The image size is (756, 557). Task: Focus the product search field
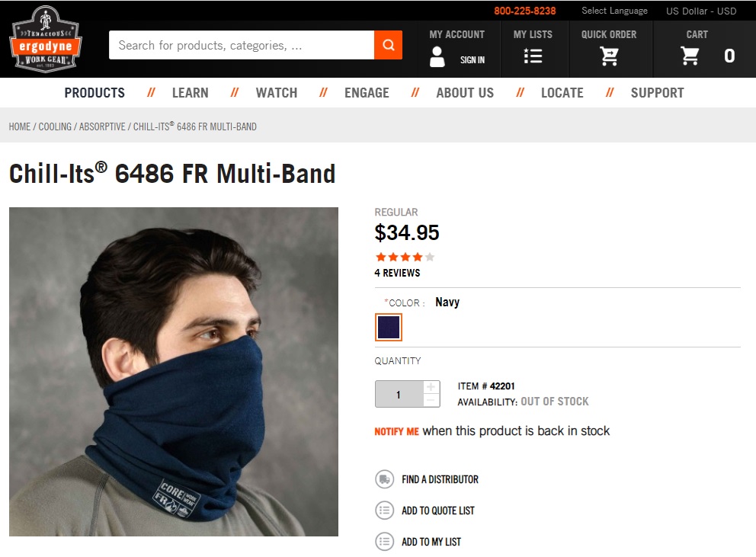[x=241, y=45]
